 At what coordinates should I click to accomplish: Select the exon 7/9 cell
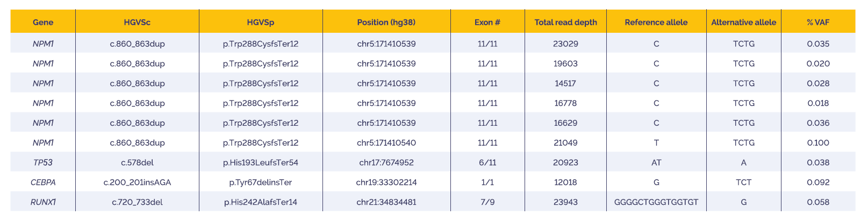(487, 202)
